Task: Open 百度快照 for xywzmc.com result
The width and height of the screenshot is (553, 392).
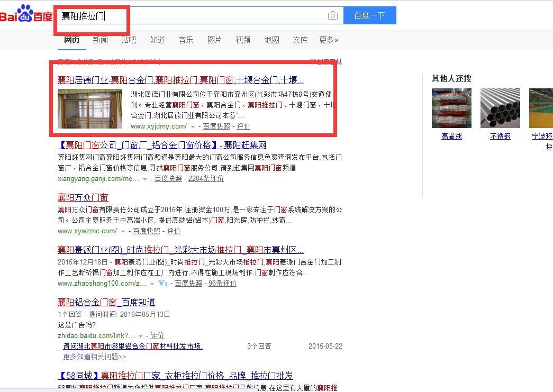Action: click(147, 231)
